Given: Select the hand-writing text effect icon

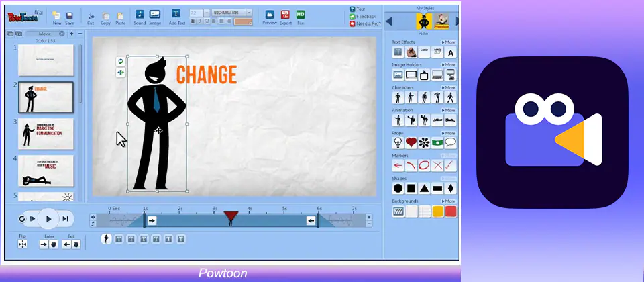Looking at the screenshot, I should click(x=411, y=52).
